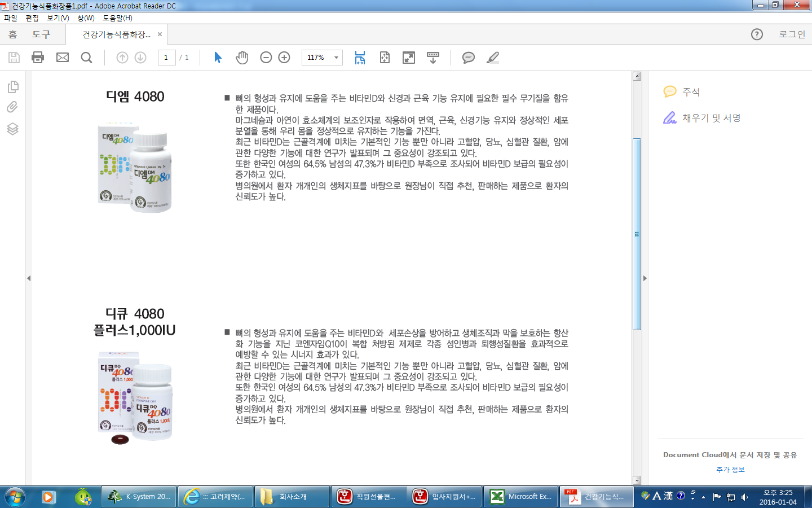812x508 pixels.
Task: Open the 117% zoom level dropdown
Action: (x=336, y=58)
